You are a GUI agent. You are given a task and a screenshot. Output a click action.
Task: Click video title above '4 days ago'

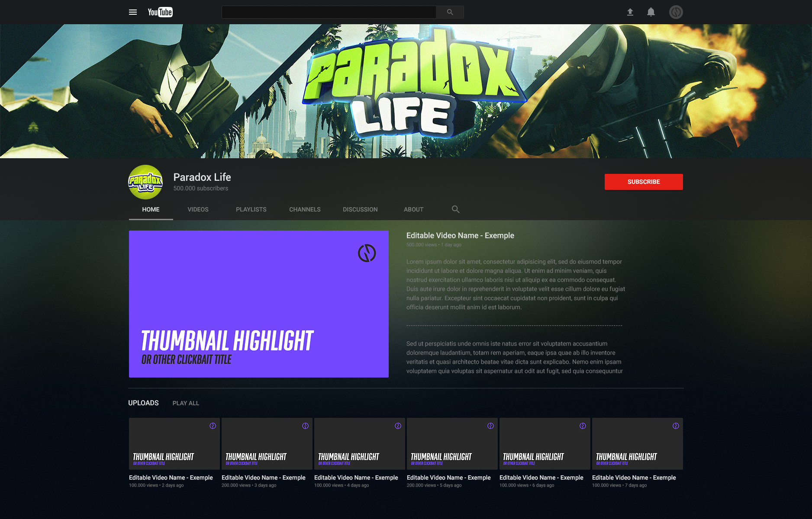[356, 478]
